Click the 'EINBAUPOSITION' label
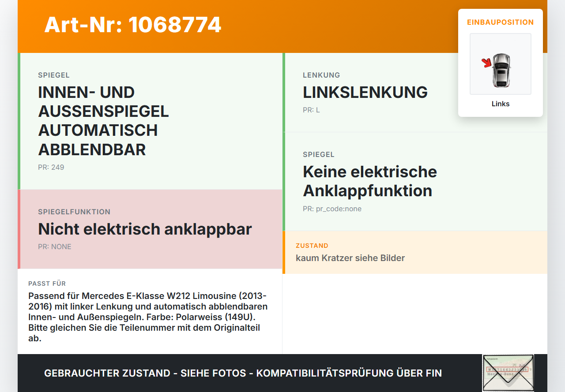 (501, 22)
